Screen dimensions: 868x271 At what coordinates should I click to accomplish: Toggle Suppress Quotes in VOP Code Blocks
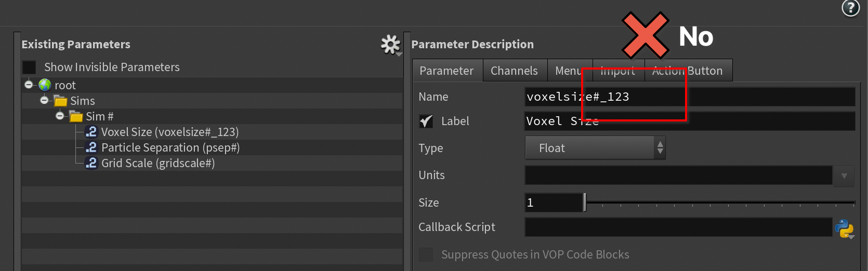click(x=426, y=254)
